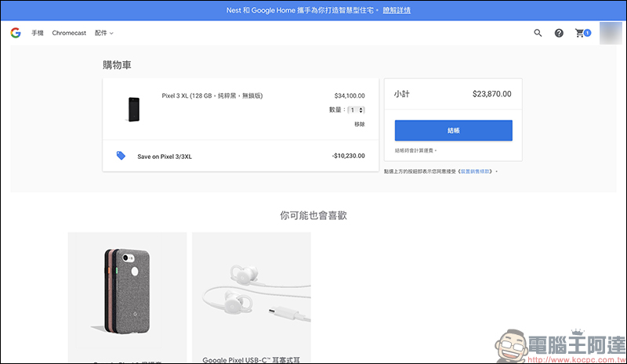Click 移除 to remove Pixel 3 XL
Screen dimensions: 627x364
tap(360, 124)
